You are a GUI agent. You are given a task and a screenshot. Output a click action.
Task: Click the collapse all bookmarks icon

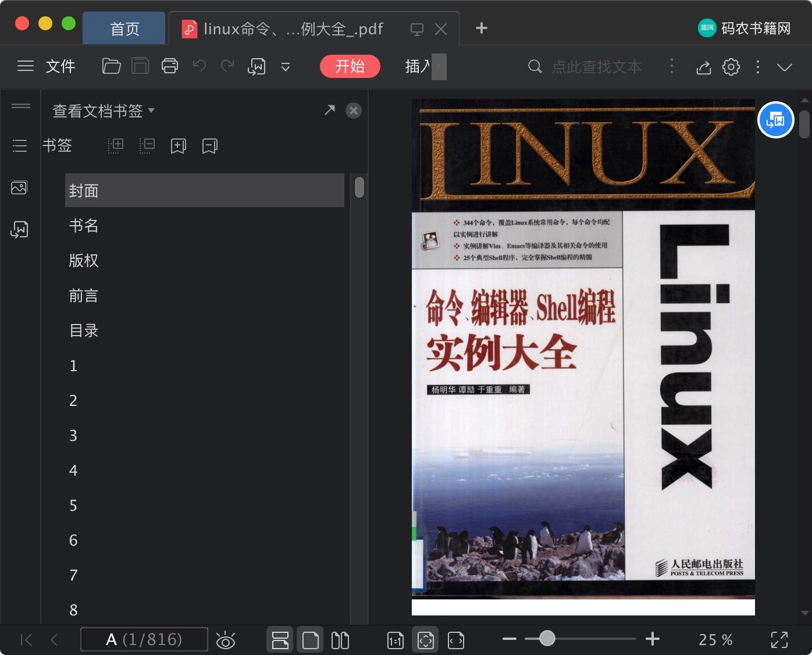[147, 145]
